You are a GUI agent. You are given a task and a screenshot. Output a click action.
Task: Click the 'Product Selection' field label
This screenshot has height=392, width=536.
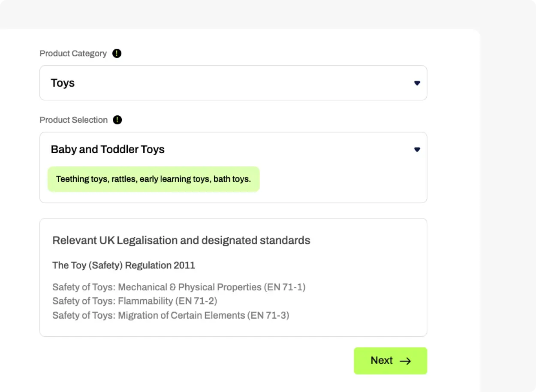[x=73, y=120]
